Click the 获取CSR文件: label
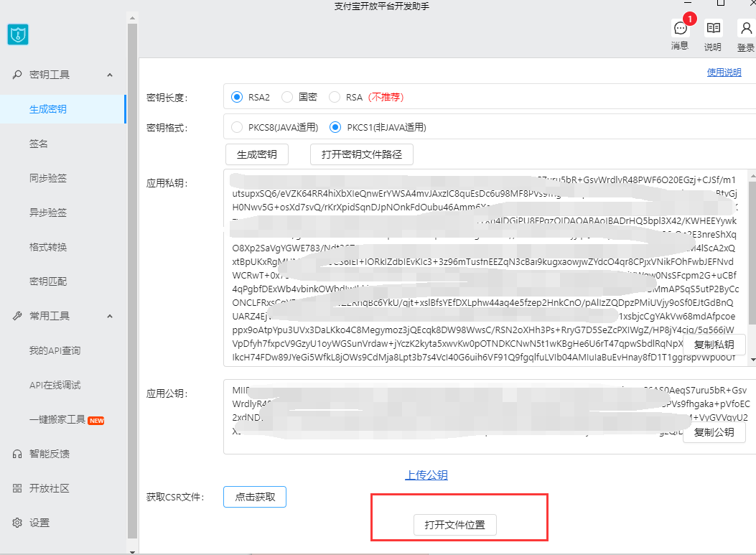 pyautogui.click(x=175, y=497)
